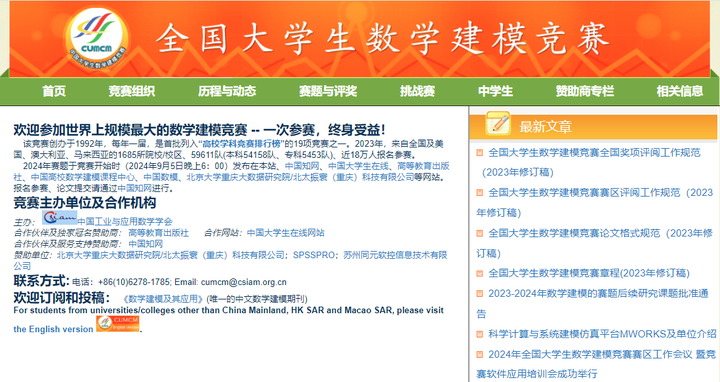Screen dimensions: 720x382
Task: Open article 赛区评阅工作规范 (2023年修订稿)
Action: pyautogui.click(x=595, y=202)
